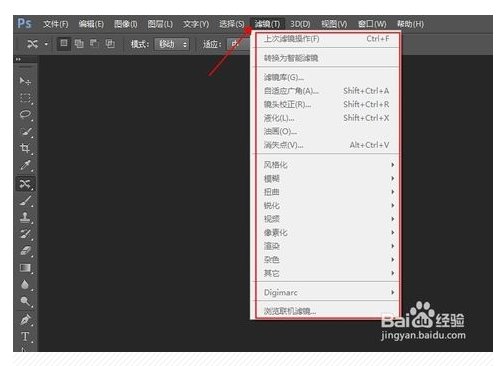Select the Horizontal Type tool

pos(25,336)
